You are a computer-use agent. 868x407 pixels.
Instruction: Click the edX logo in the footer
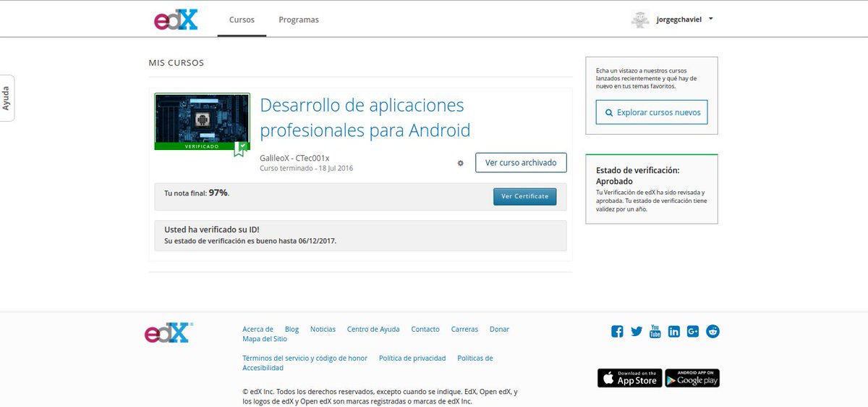169,333
